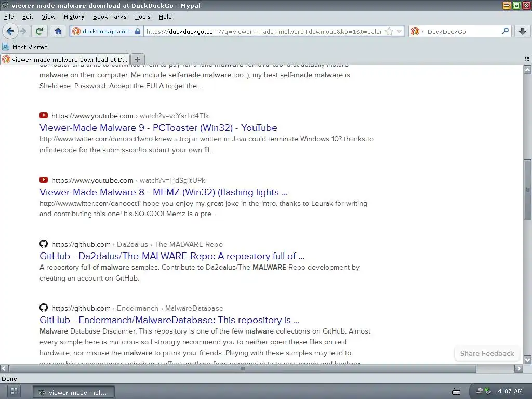Image resolution: width=532 pixels, height=399 pixels.
Task: Open the on-screen keyboard tray icon
Action: coord(456,392)
